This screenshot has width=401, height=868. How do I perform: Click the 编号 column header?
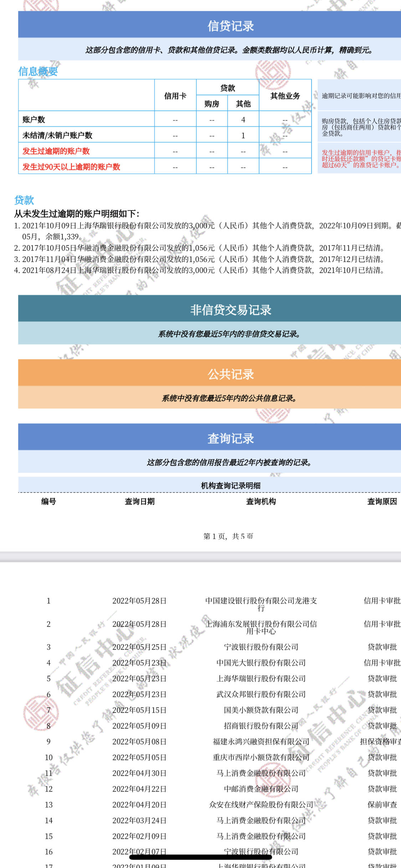click(x=48, y=502)
